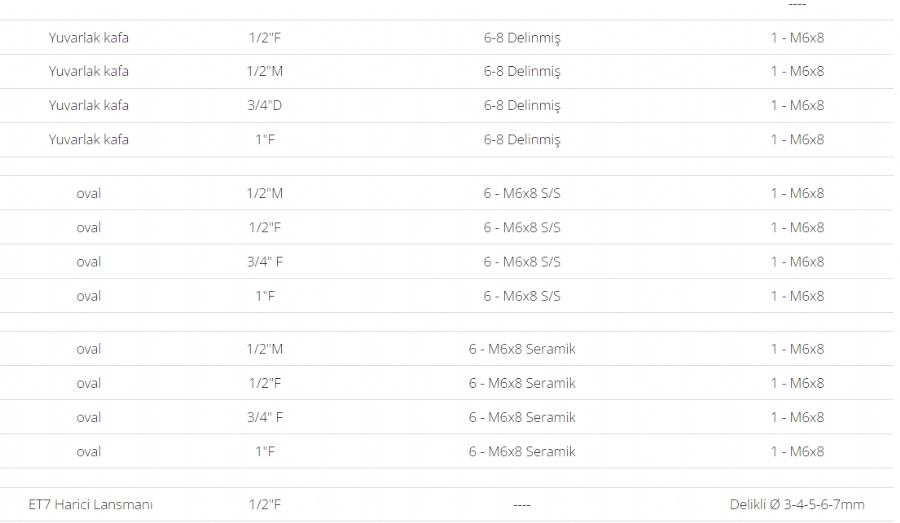
Task: Select 1 - M6x8 in the 3/4"D row
Action: [797, 105]
